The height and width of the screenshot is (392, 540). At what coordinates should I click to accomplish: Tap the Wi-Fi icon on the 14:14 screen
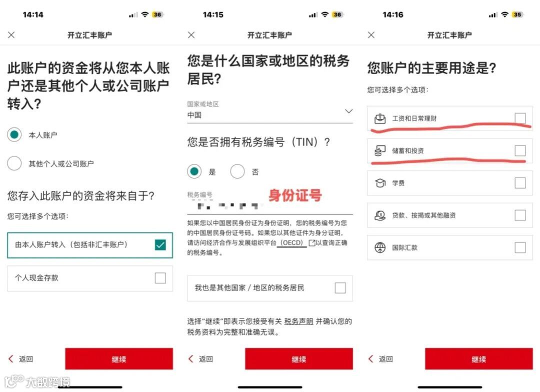tap(145, 14)
